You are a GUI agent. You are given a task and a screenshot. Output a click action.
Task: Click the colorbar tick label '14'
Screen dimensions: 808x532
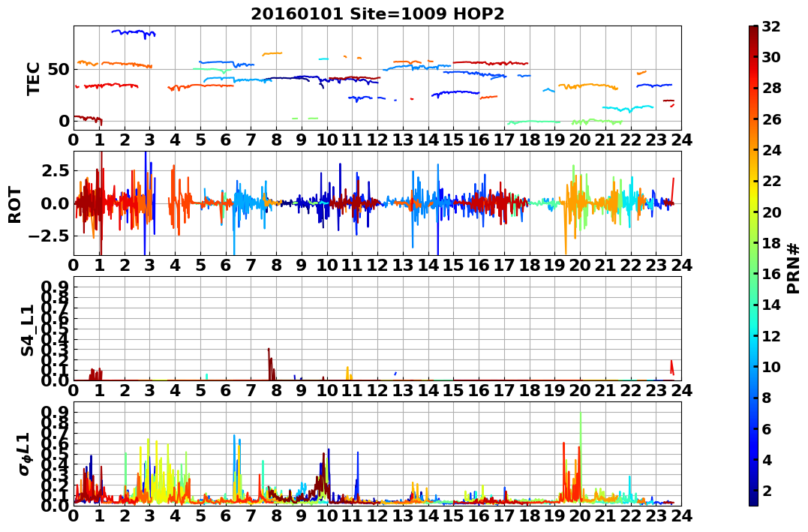pos(771,305)
